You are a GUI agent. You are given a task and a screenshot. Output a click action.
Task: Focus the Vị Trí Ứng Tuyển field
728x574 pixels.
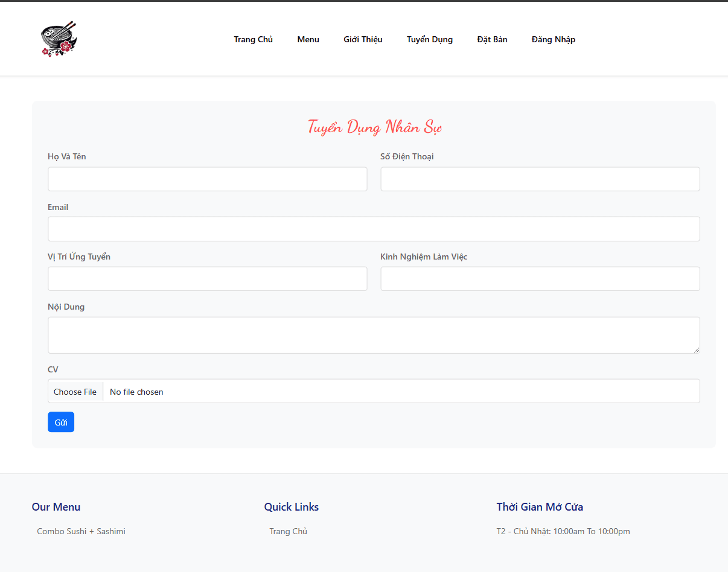tap(208, 279)
